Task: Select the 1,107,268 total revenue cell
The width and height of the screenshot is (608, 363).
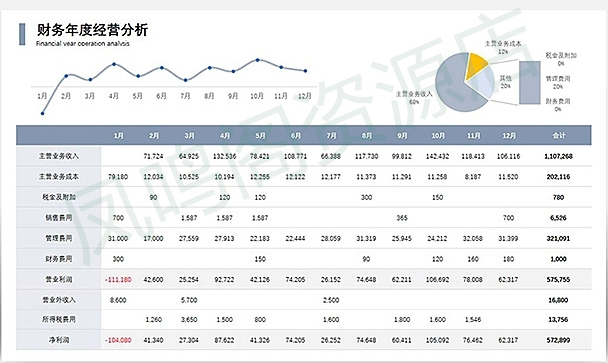Action: click(558, 156)
